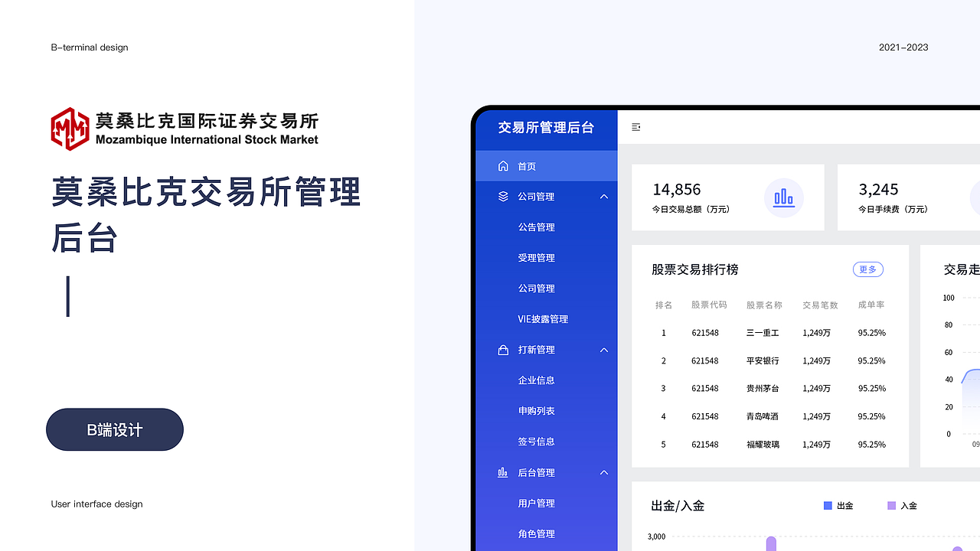Image resolution: width=980 pixels, height=551 pixels.
Task: Select the 福耀玻璃 stock row name
Action: pos(763,444)
